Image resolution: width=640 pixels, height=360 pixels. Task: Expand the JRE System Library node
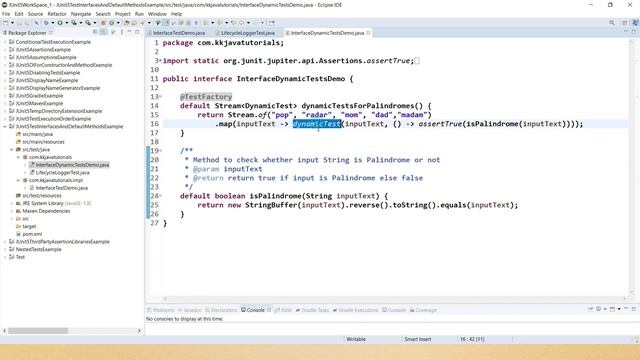click(x=12, y=203)
